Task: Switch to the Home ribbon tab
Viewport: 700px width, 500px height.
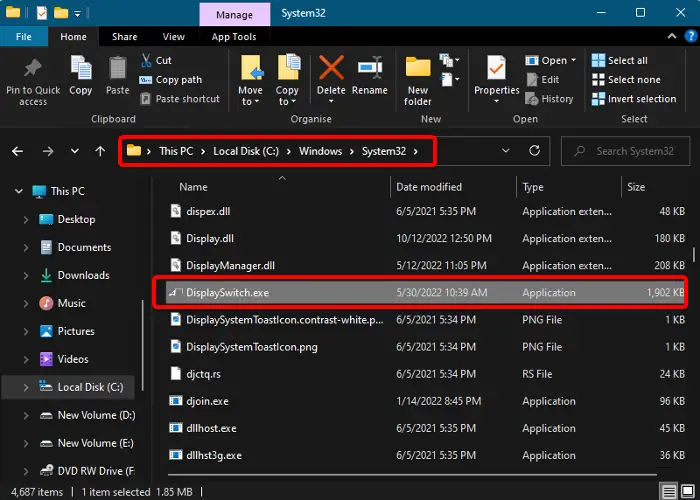Action: [x=73, y=37]
